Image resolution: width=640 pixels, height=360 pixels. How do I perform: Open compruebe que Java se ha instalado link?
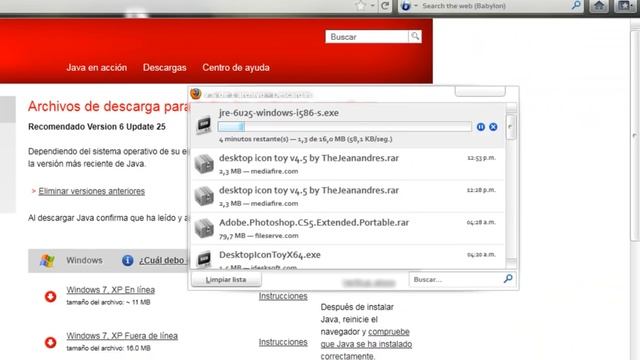pyautogui.click(x=366, y=338)
